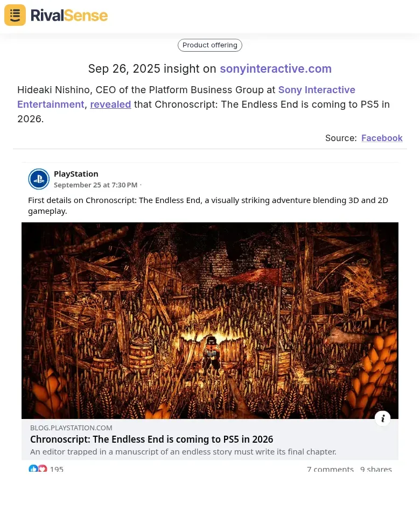420x517 pixels.
Task: View the 7 comments link
Action: [x=330, y=469]
